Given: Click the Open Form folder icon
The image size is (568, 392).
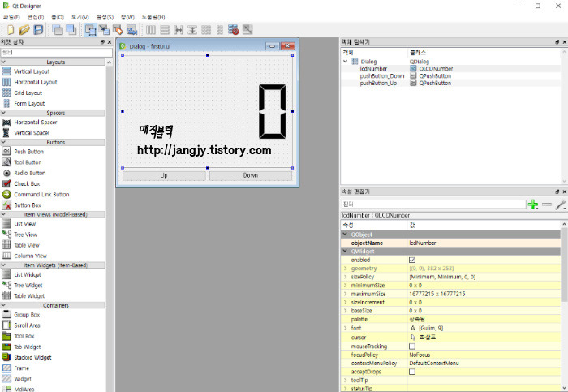Looking at the screenshot, I should 24,30.
